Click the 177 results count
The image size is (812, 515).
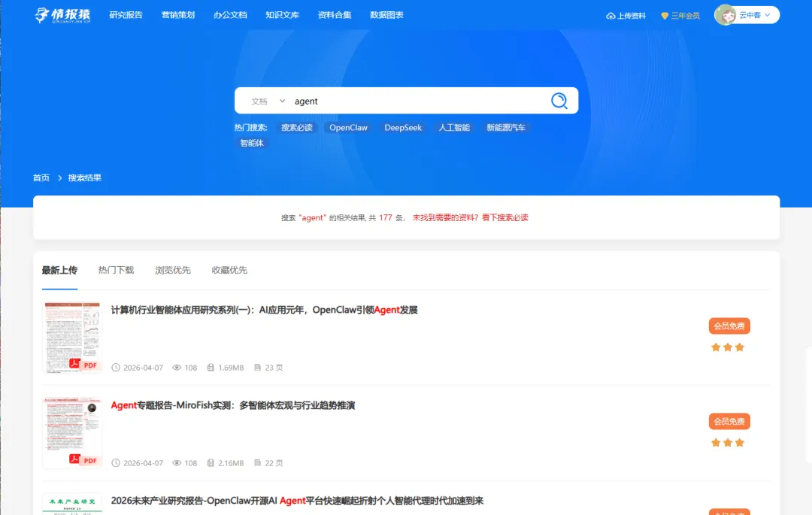coord(385,218)
